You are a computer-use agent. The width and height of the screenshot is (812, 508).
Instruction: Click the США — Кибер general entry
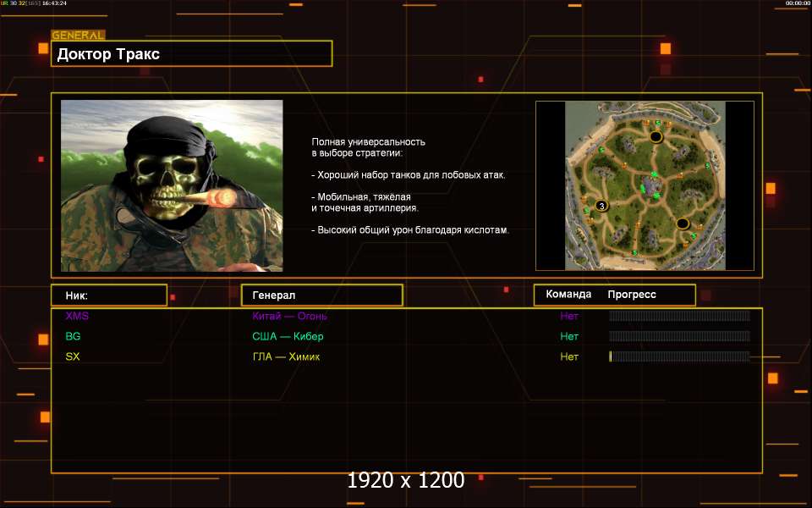pos(288,336)
